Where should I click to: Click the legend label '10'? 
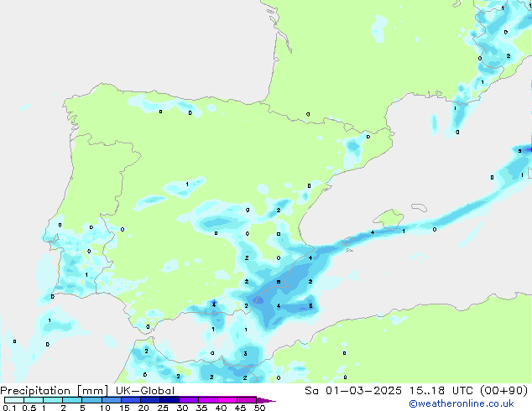[105, 408]
